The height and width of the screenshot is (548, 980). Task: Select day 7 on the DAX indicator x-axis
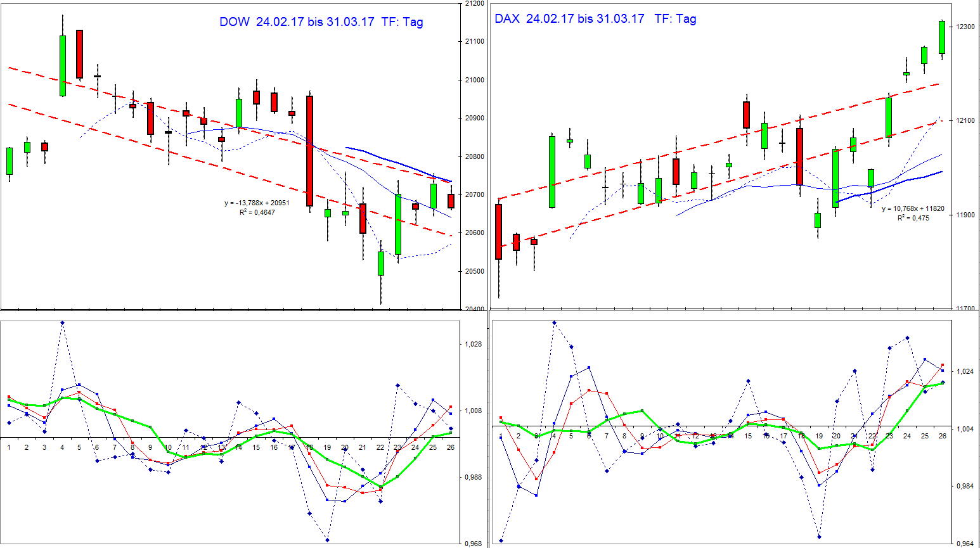click(607, 436)
